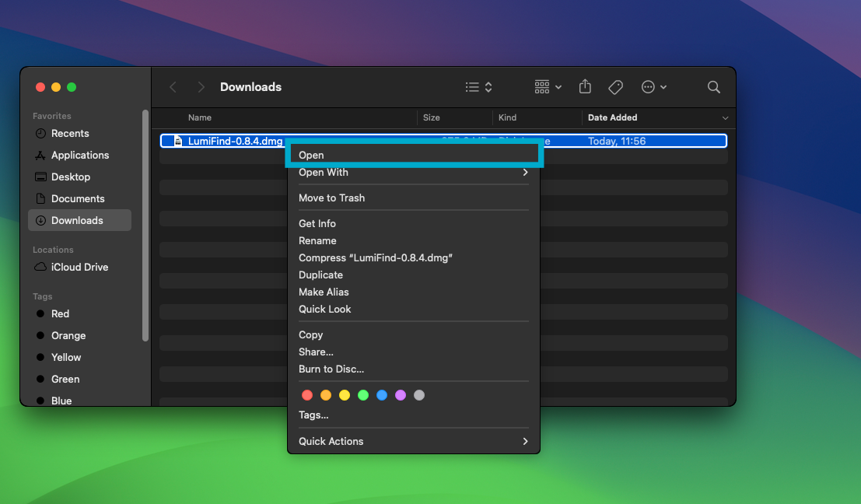Expand the Open With submenu

tap(414, 173)
